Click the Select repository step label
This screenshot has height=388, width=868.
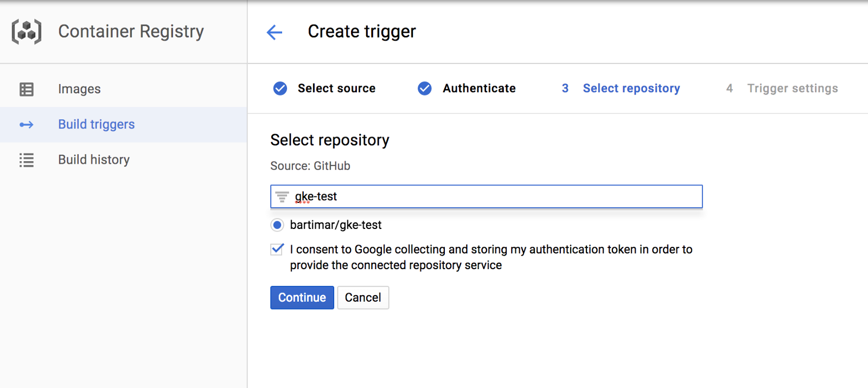(631, 88)
